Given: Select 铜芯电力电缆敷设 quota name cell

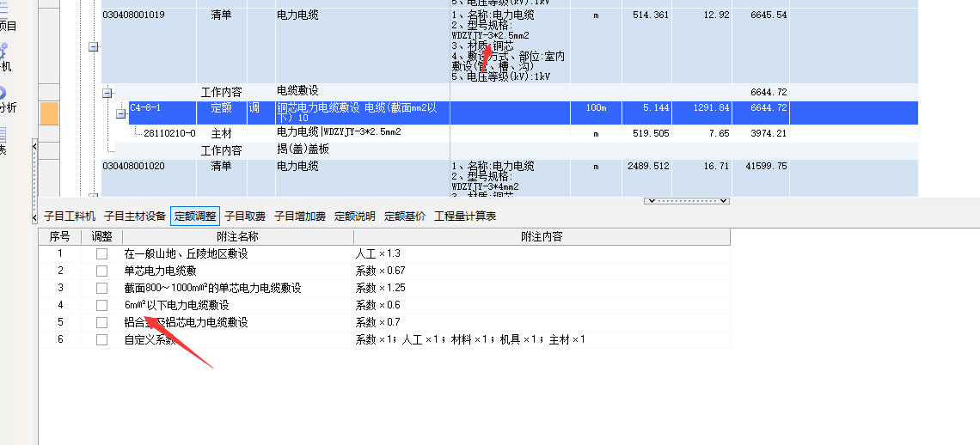Looking at the screenshot, I should pyautogui.click(x=362, y=113).
